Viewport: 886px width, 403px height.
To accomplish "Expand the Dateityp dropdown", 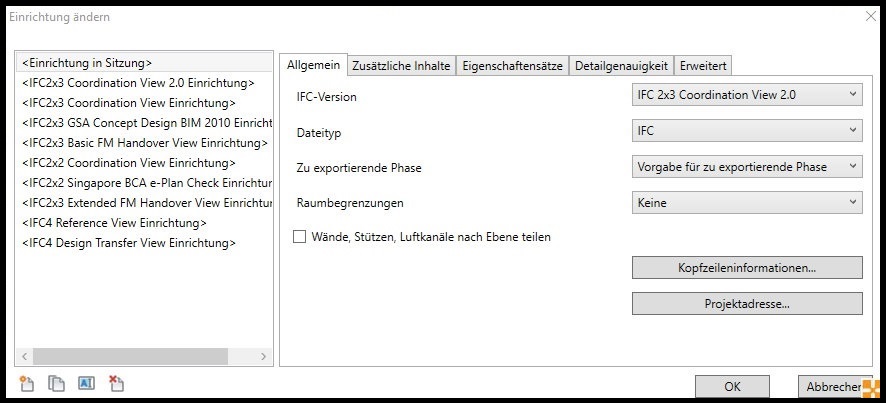I will [747, 131].
